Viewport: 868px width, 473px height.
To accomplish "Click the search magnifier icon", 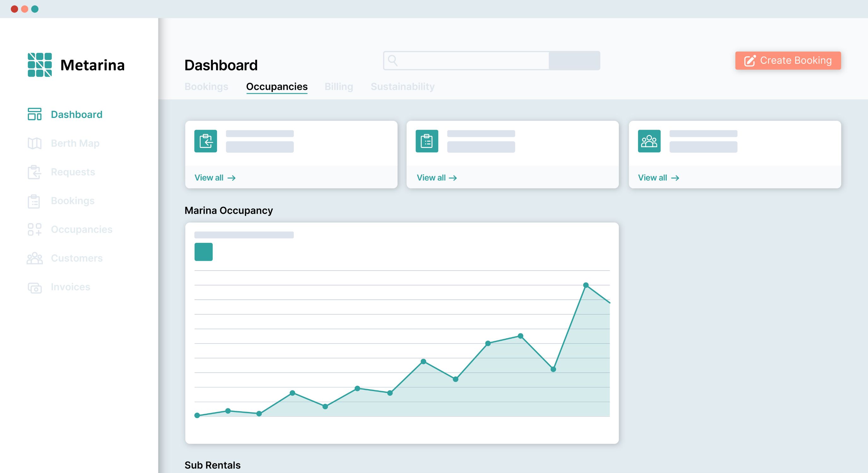I will click(393, 61).
